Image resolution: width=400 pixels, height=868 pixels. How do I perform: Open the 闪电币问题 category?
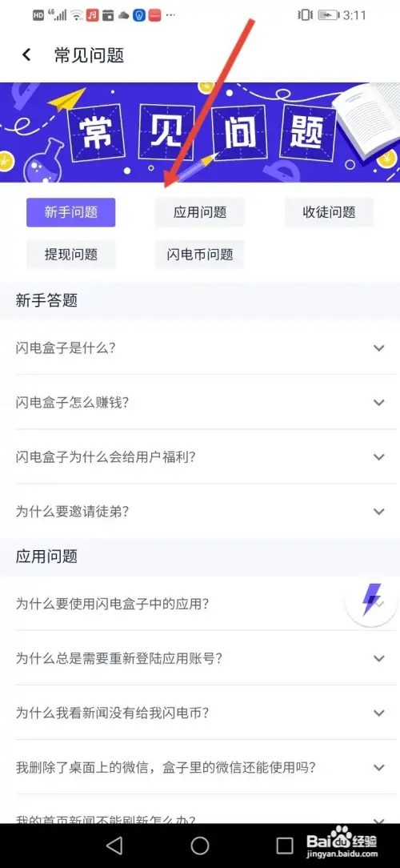(x=200, y=255)
